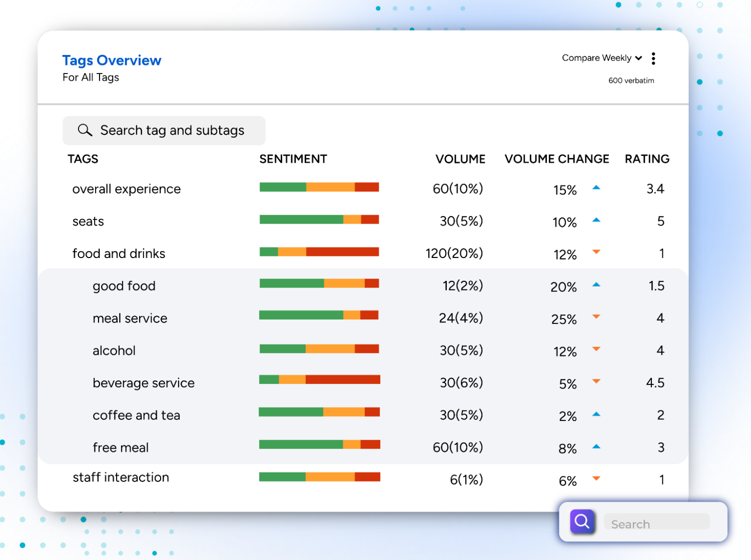Collapse the food and drinks subtag list

119,253
